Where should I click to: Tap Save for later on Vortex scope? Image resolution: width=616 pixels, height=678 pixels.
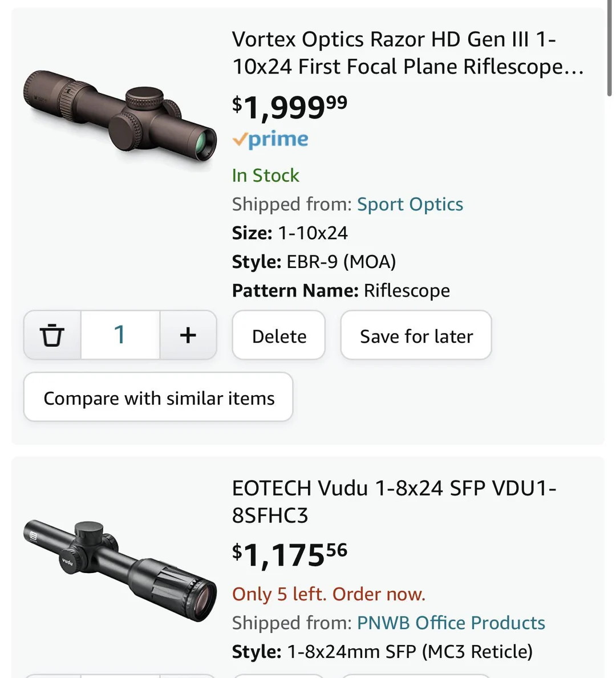tap(416, 335)
